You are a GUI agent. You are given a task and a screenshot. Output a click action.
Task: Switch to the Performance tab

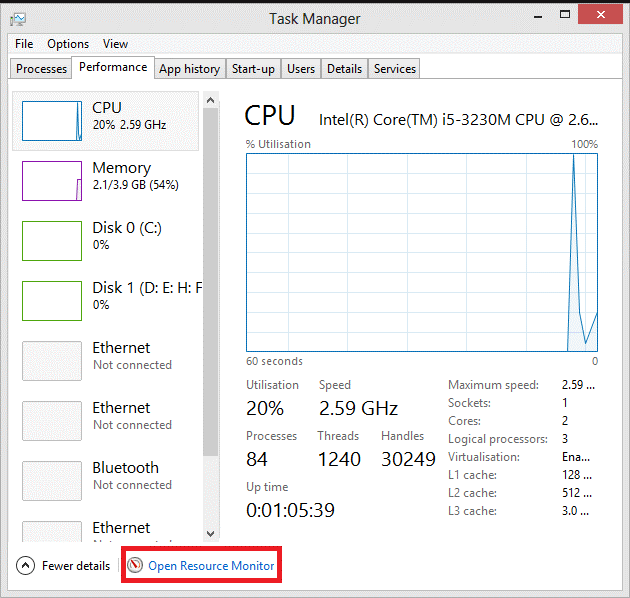(x=113, y=67)
